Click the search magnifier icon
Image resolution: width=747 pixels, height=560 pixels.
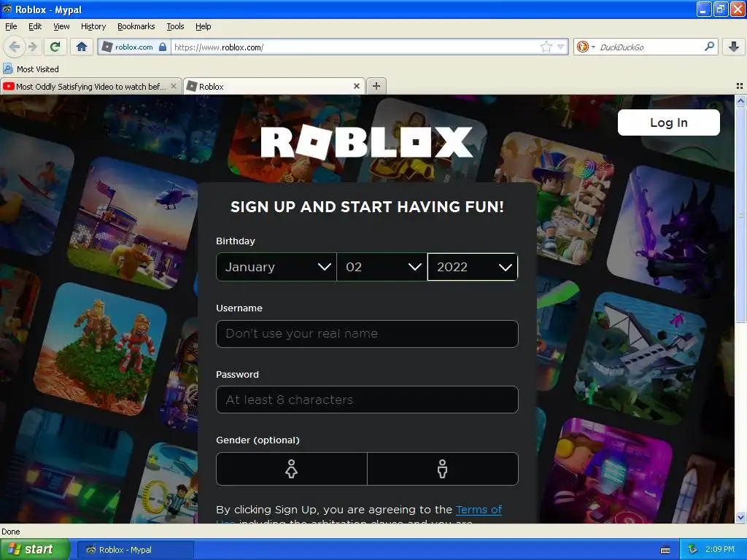pos(709,46)
